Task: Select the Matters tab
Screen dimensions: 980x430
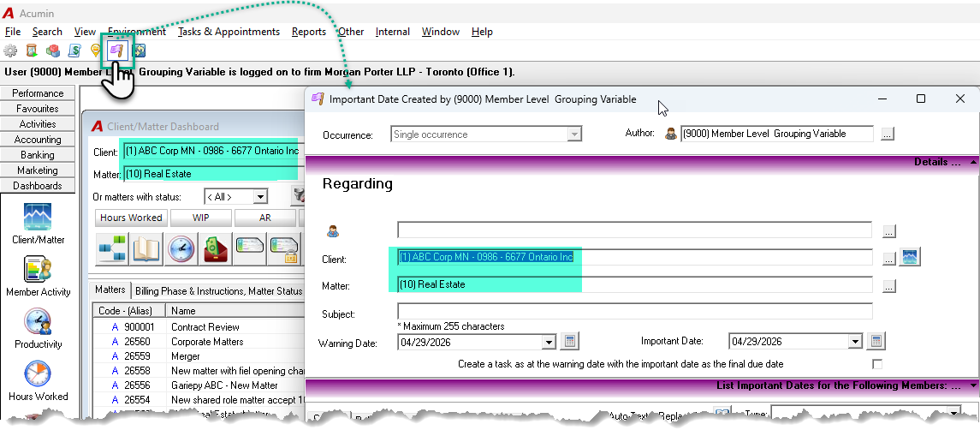Action: (110, 290)
